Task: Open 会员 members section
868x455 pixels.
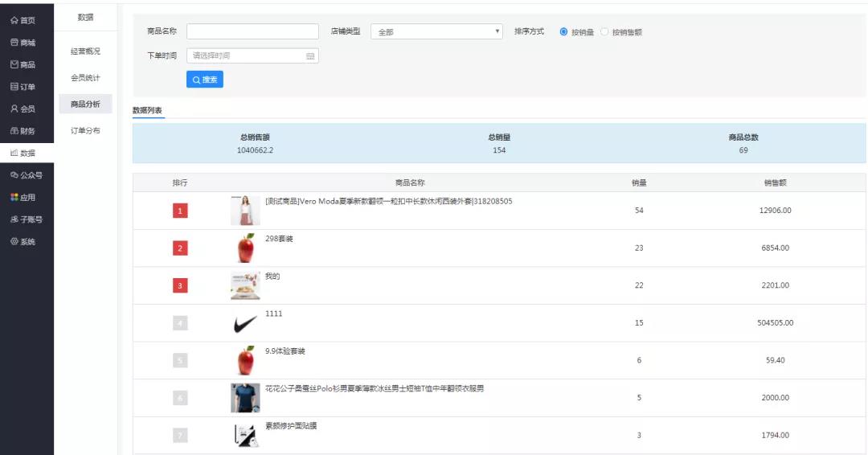Action: click(23, 109)
